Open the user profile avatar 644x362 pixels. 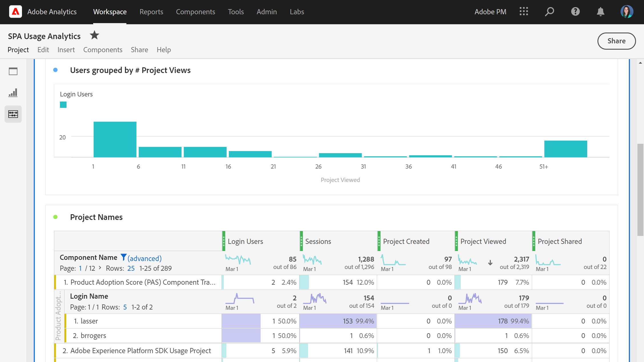coord(627,12)
